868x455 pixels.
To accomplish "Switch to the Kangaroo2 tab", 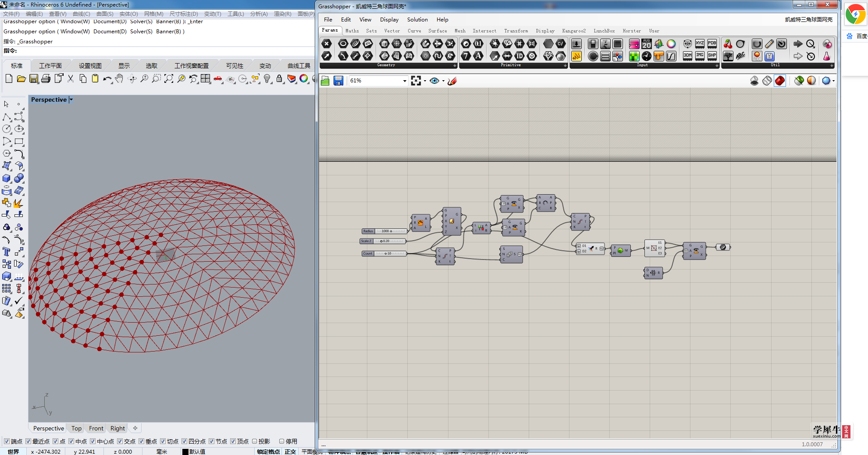I will (x=574, y=31).
